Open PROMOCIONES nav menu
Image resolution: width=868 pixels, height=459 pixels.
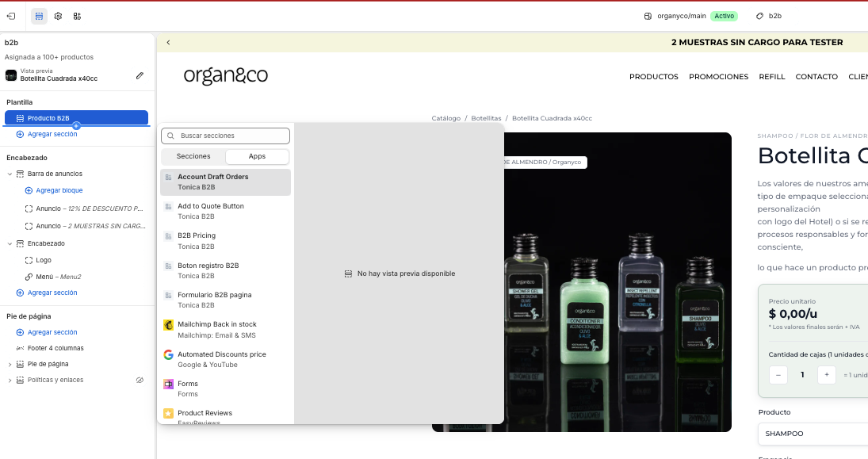point(718,77)
